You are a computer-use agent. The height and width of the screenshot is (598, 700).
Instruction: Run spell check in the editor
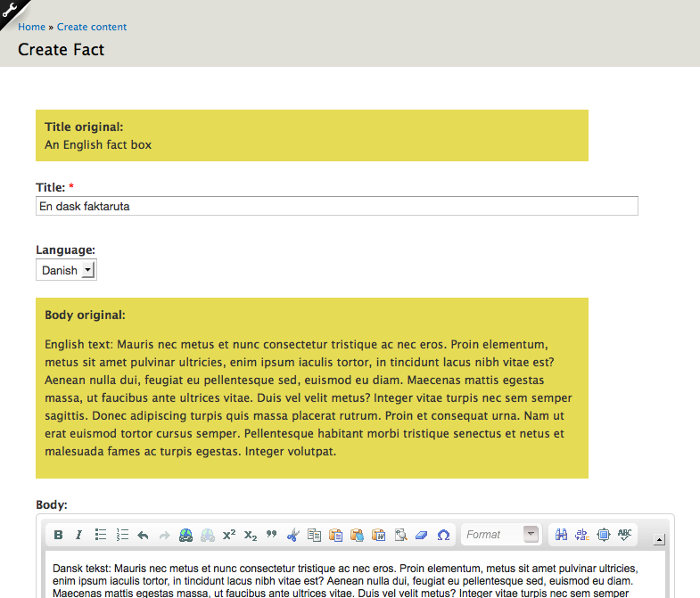(624, 535)
